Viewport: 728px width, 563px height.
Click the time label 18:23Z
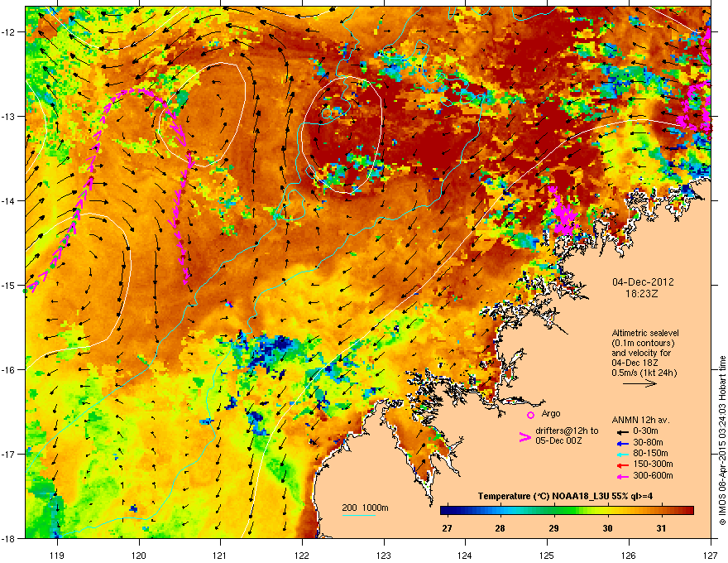[642, 294]
